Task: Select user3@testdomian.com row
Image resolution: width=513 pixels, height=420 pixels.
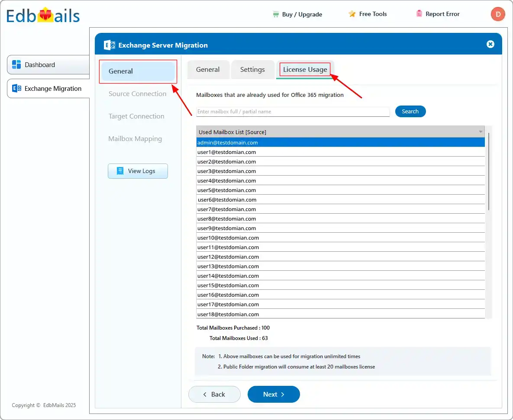Action: coord(340,171)
